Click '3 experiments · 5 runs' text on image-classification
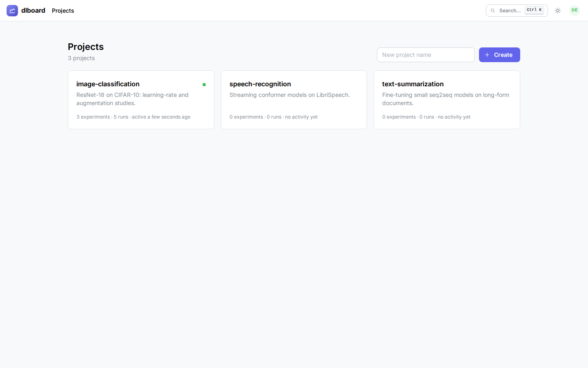The image size is (588, 368). (x=102, y=117)
